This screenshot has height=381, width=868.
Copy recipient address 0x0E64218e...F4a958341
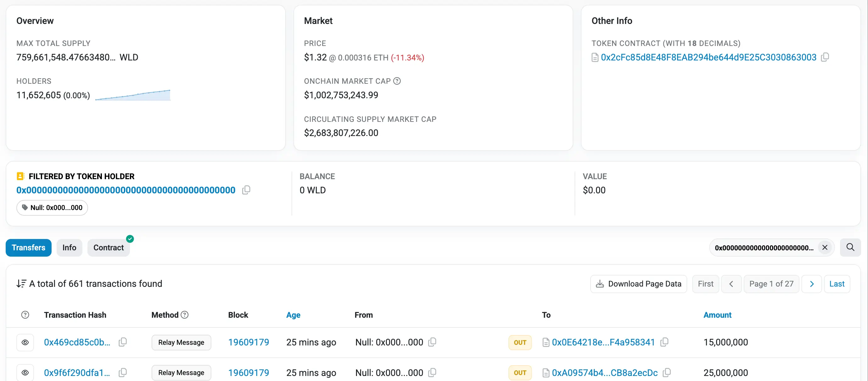[664, 342]
